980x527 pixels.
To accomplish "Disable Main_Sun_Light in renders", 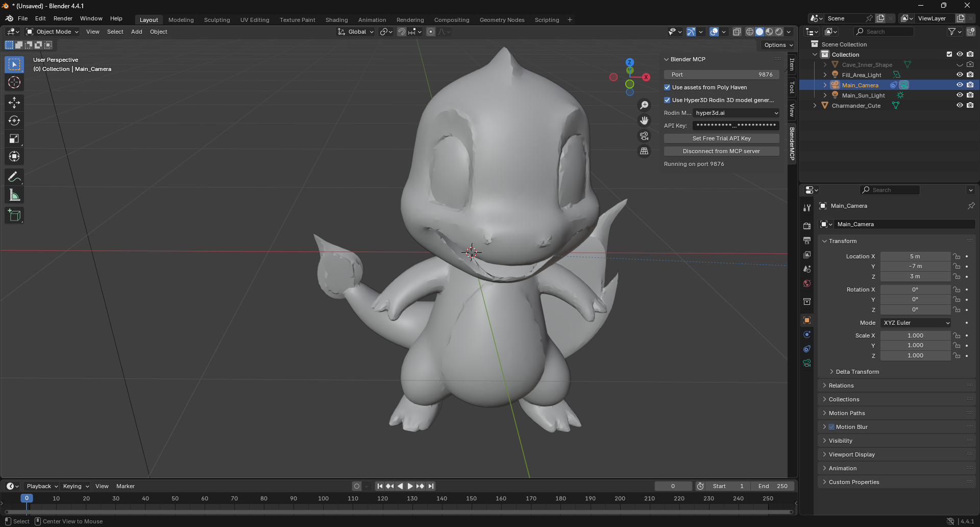I will [970, 95].
